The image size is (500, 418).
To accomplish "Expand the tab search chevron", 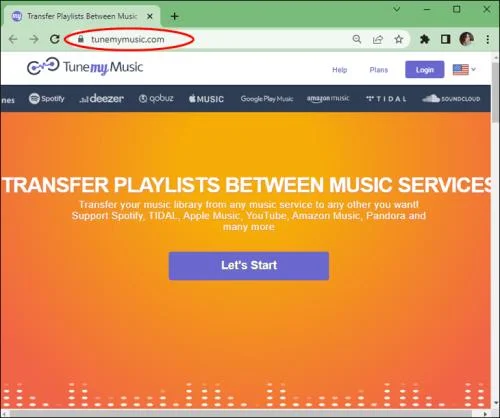I will 397,9.
